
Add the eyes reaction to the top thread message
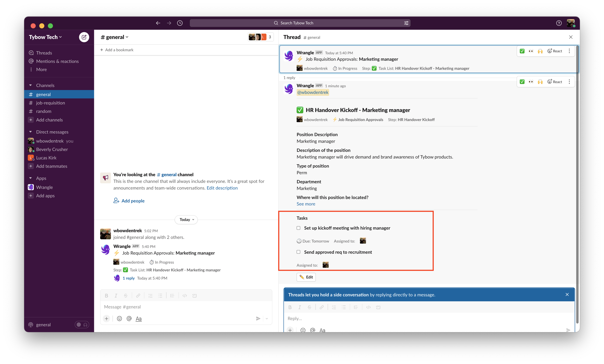click(x=531, y=51)
